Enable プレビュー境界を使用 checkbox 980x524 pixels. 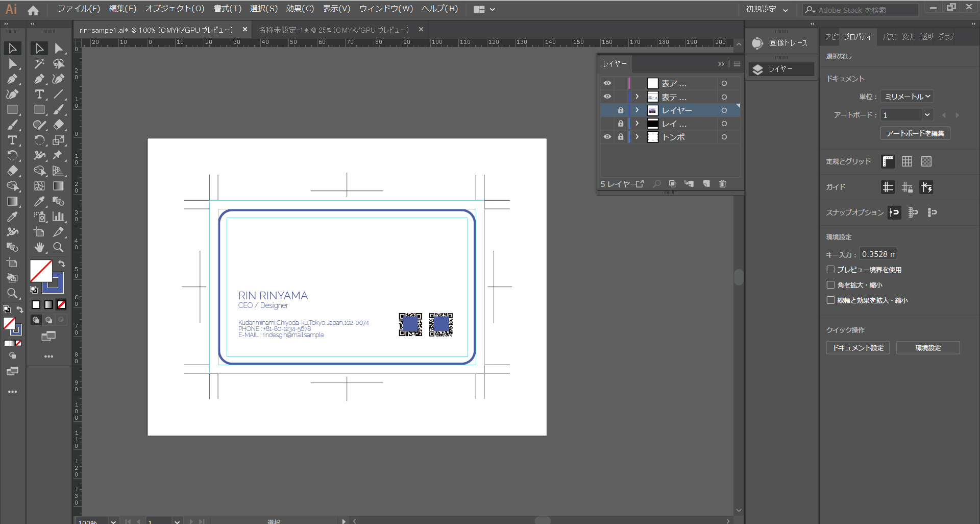[830, 269]
